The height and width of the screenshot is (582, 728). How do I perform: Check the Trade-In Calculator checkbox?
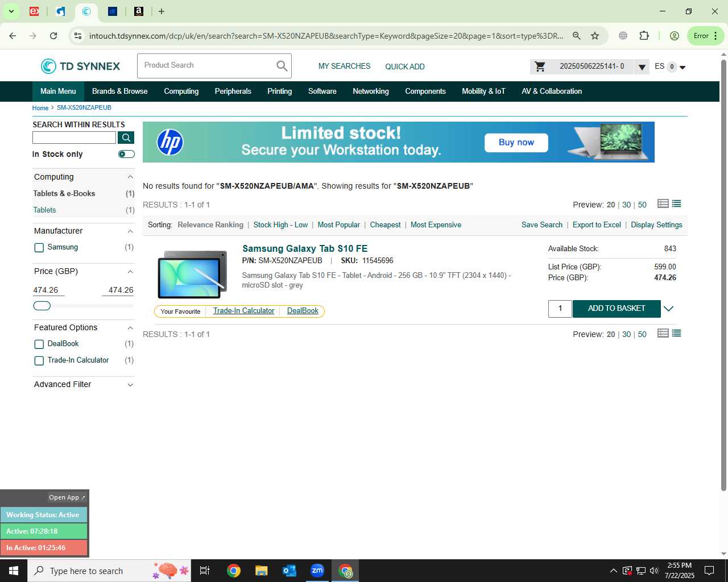pyautogui.click(x=39, y=361)
